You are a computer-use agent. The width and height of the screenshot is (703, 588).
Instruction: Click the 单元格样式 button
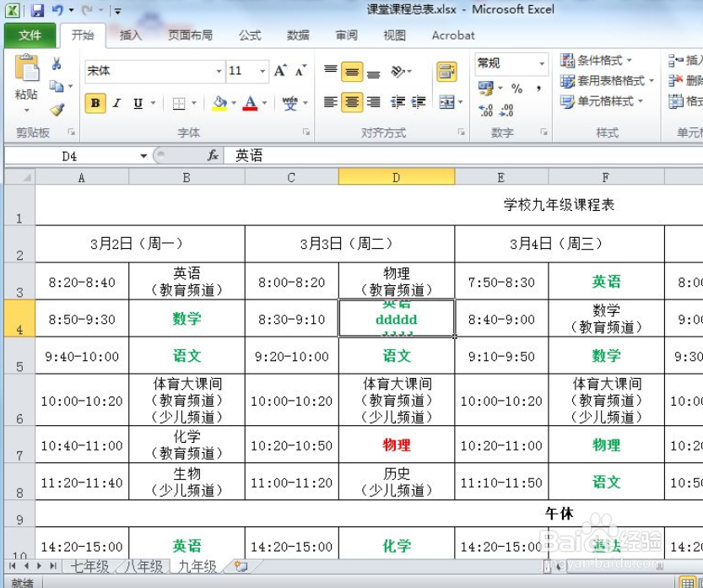click(x=602, y=102)
